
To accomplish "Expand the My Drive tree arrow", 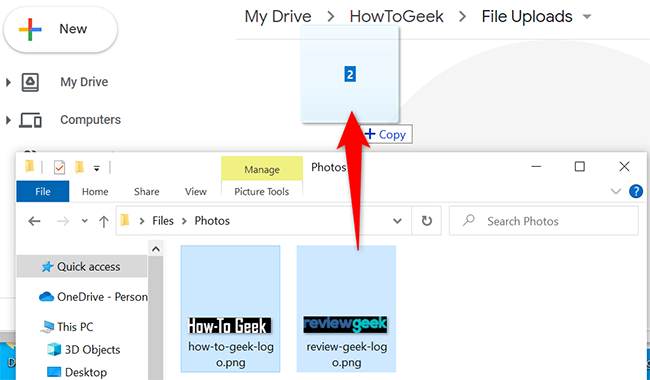I will 8,82.
